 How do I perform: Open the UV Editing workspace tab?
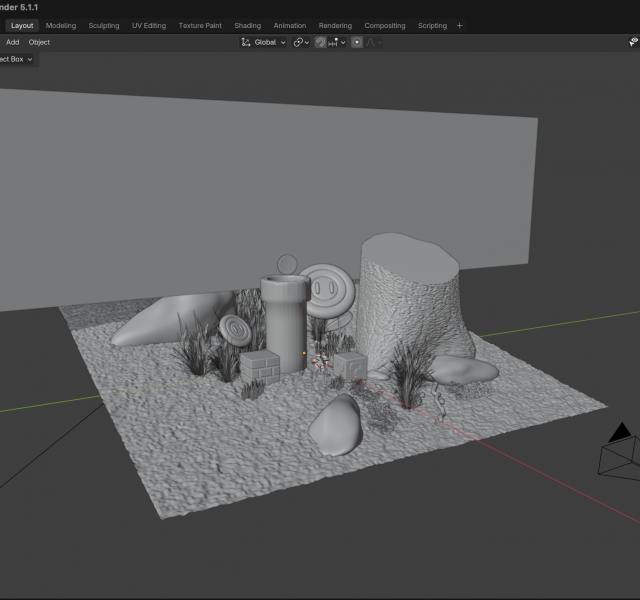click(149, 26)
